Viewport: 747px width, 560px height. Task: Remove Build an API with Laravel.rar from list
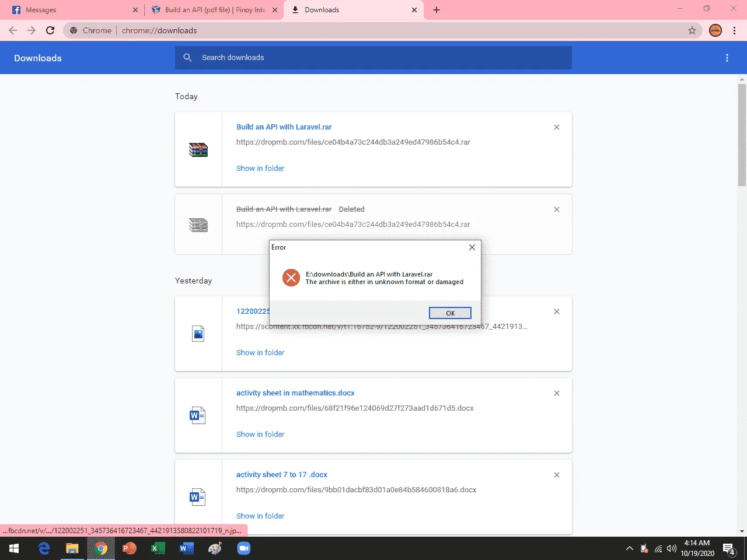[x=557, y=127]
